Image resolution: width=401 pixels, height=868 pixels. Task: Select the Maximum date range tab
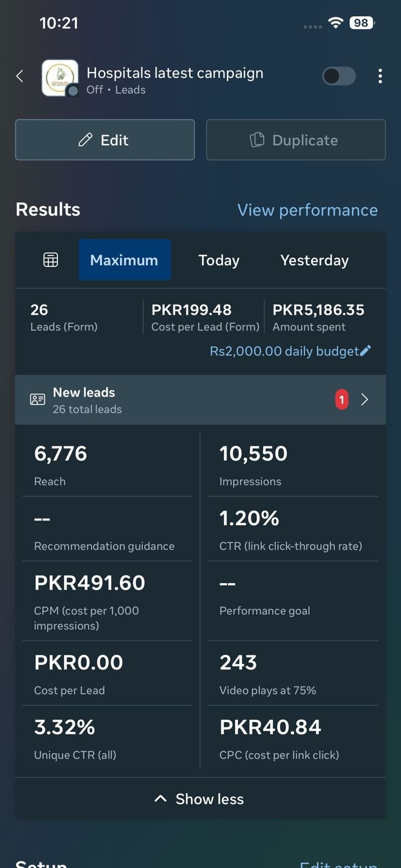click(x=124, y=260)
